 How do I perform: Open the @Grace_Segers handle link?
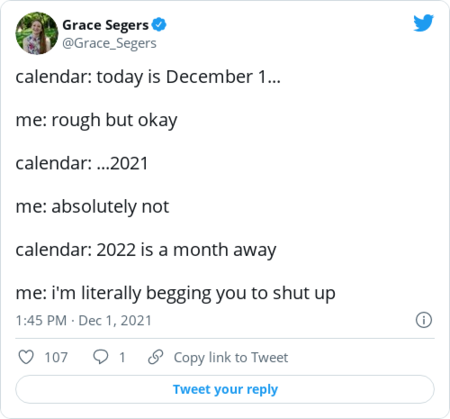(x=109, y=43)
